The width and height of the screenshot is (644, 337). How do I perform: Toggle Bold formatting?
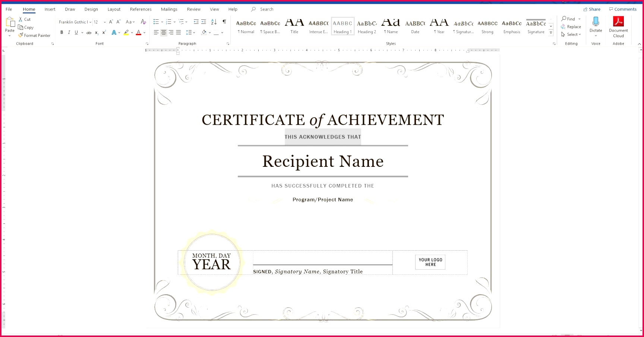coord(62,33)
